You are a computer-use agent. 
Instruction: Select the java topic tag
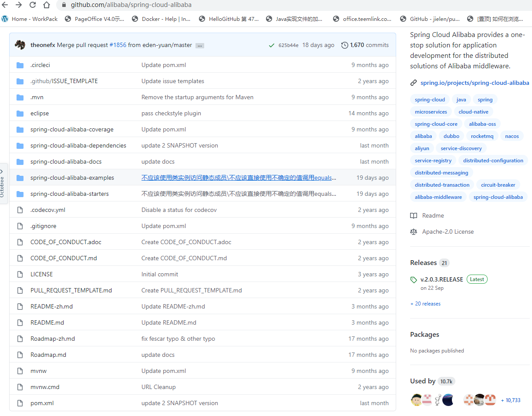tap(461, 100)
